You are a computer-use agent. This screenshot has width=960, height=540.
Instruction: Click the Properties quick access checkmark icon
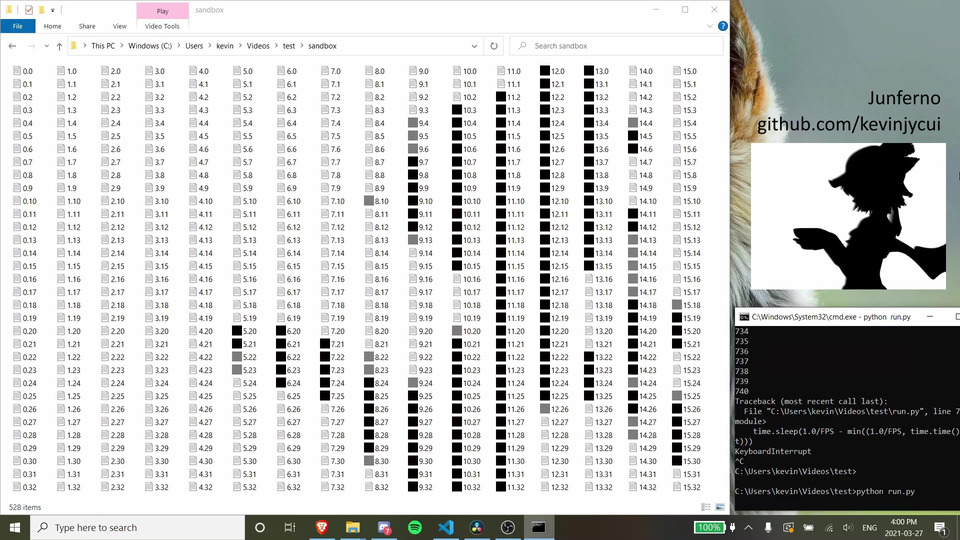(29, 10)
